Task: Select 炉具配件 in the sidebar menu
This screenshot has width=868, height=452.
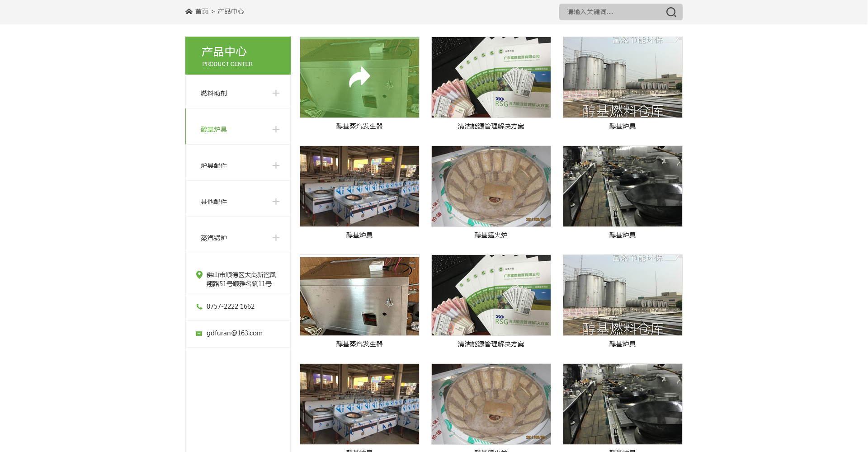Action: click(x=214, y=165)
